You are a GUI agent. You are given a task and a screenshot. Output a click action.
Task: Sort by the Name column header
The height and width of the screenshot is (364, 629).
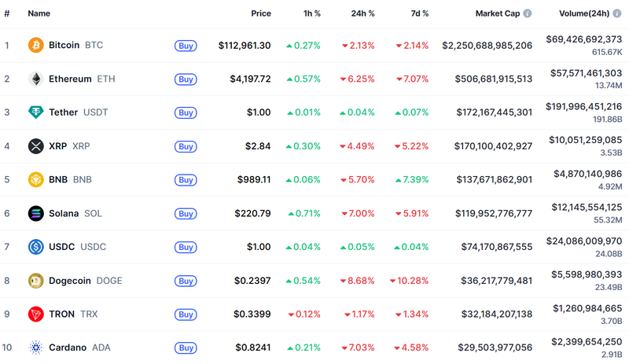click(39, 14)
